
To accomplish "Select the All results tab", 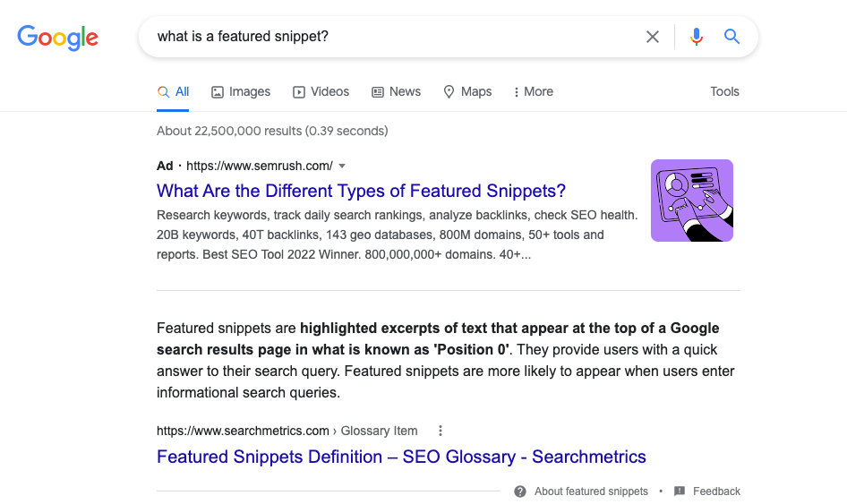I will pos(174,91).
